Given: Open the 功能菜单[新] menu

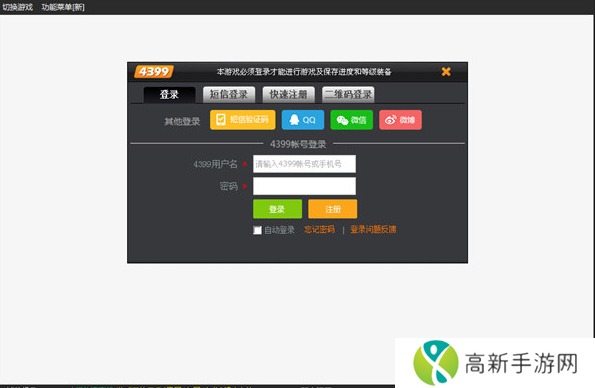Looking at the screenshot, I should [x=63, y=7].
